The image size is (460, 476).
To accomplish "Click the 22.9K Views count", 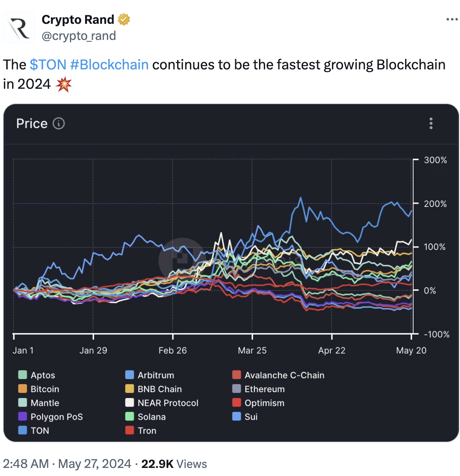I will (174, 464).
